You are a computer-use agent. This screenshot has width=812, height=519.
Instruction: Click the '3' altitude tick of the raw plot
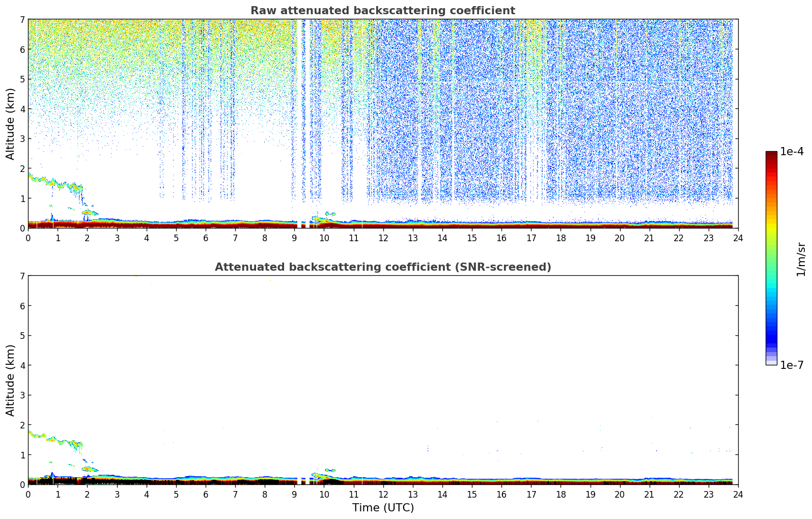click(22, 138)
